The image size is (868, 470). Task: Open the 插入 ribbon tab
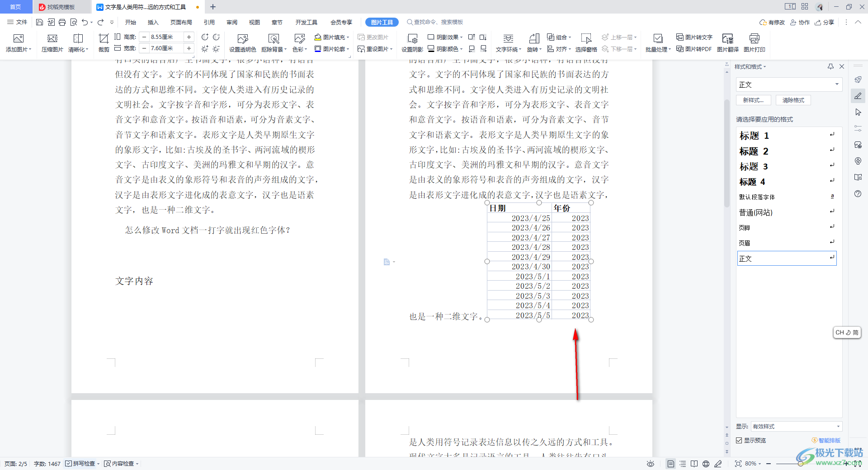(x=153, y=22)
